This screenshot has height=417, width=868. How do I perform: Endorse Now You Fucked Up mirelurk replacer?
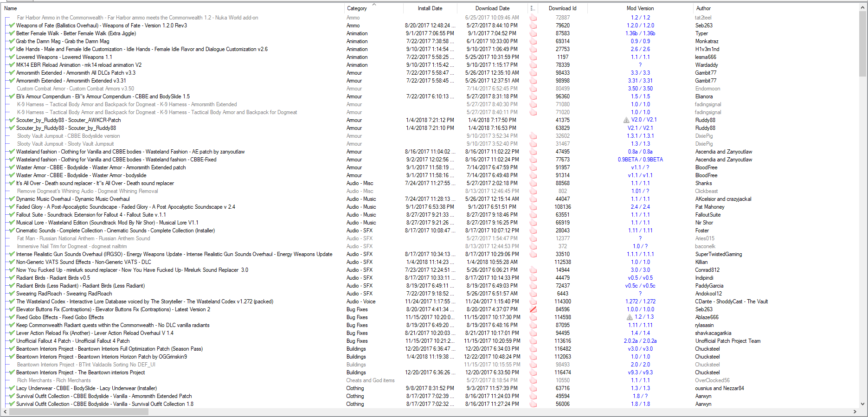coord(533,270)
